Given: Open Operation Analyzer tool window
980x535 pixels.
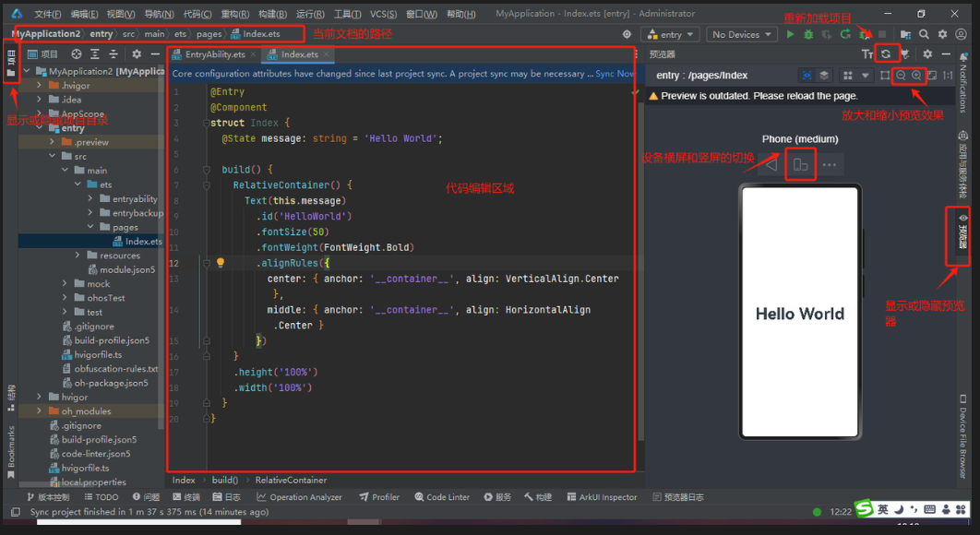Looking at the screenshot, I should click(299, 497).
